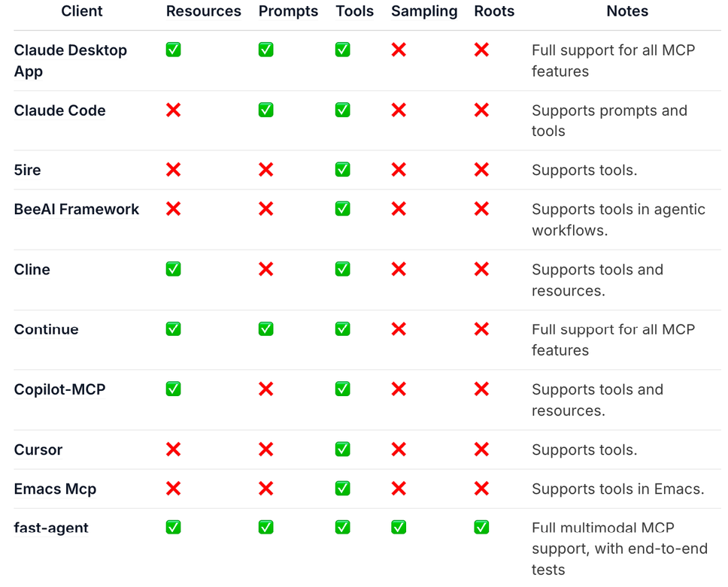Click the Notes column header
The width and height of the screenshot is (728, 587).
click(x=627, y=11)
